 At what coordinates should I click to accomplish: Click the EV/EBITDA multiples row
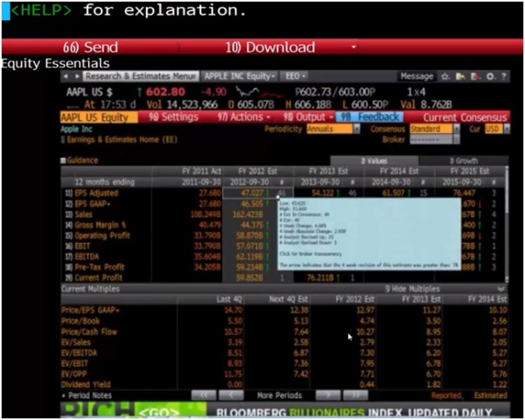283,353
